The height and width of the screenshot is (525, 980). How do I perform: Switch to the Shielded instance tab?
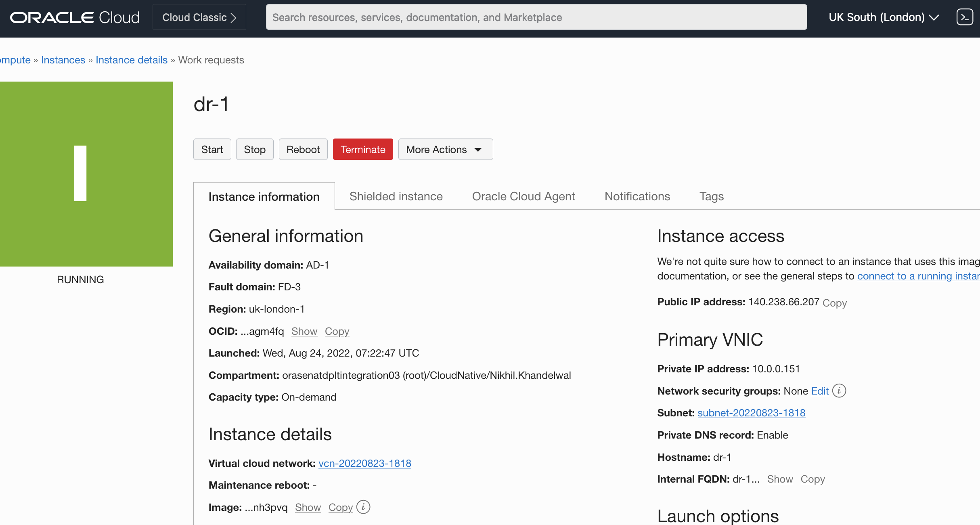[396, 196]
